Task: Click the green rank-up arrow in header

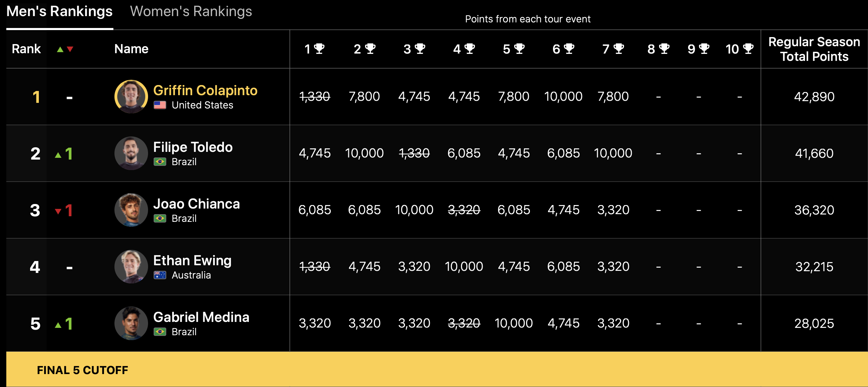Action: tap(60, 49)
